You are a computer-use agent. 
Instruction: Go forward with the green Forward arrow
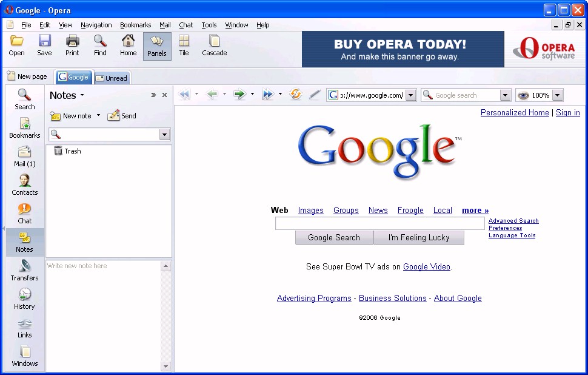(239, 94)
